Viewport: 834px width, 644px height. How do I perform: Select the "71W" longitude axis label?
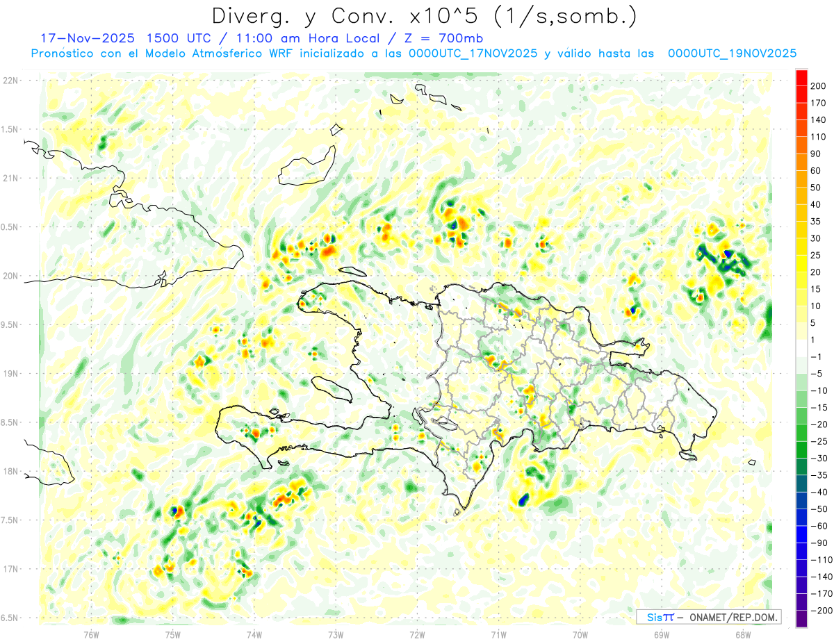(x=498, y=634)
